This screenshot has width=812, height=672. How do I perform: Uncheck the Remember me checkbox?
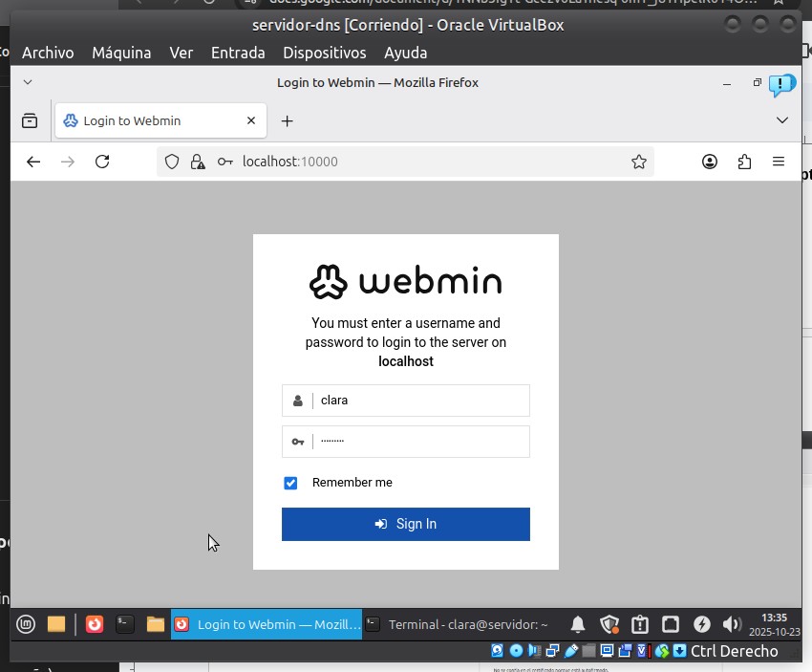coord(290,483)
